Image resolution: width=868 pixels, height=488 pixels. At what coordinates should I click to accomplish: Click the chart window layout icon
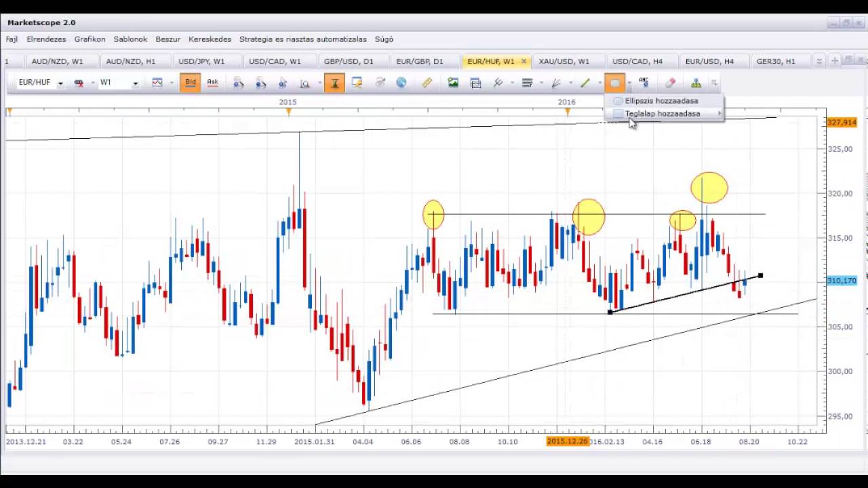(x=475, y=83)
